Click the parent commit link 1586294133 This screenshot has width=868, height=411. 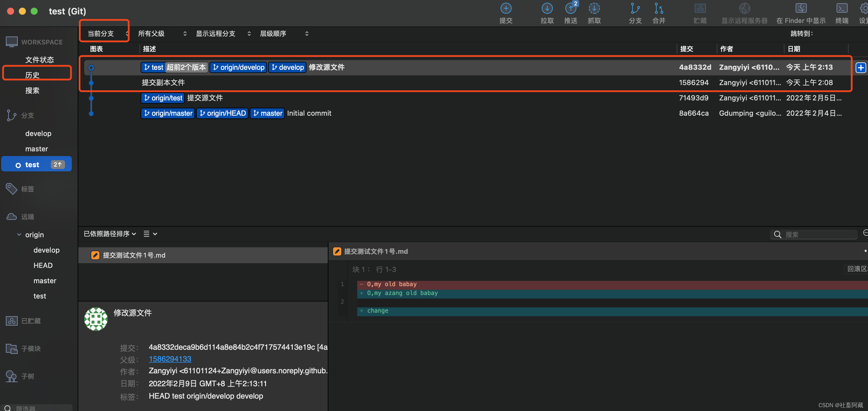point(170,359)
